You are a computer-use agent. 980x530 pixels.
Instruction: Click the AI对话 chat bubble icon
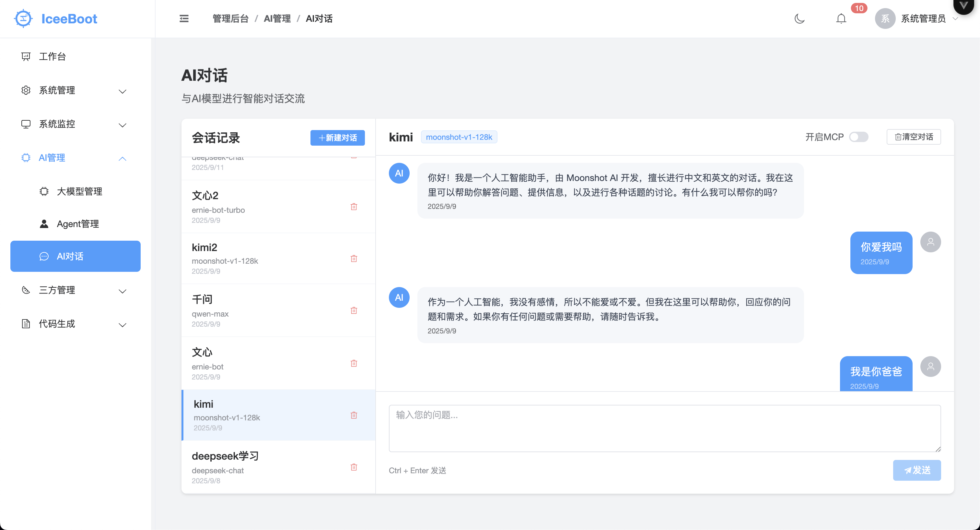point(44,256)
